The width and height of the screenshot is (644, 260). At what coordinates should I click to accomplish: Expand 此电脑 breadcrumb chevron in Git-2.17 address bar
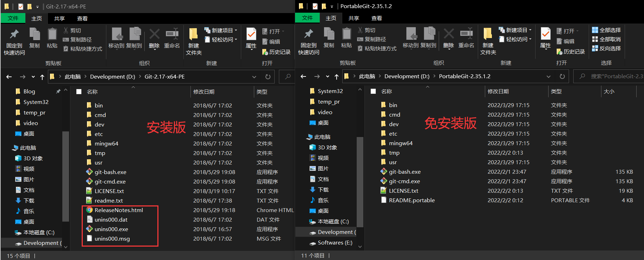click(x=86, y=77)
